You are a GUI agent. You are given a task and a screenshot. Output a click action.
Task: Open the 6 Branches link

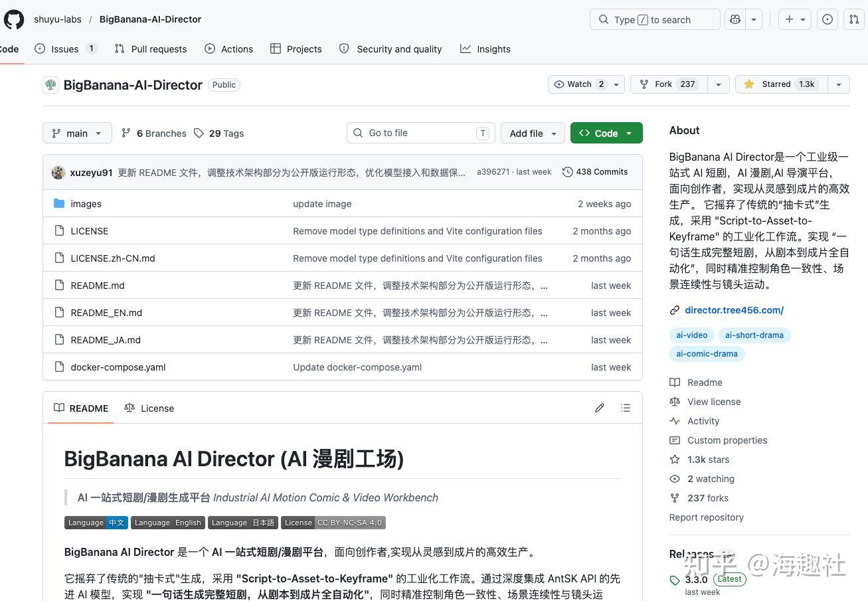154,133
